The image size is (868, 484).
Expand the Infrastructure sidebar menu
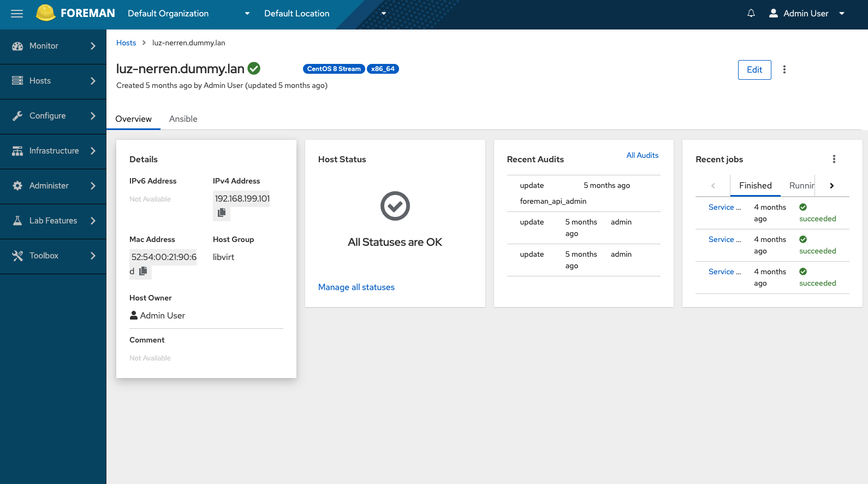point(53,151)
